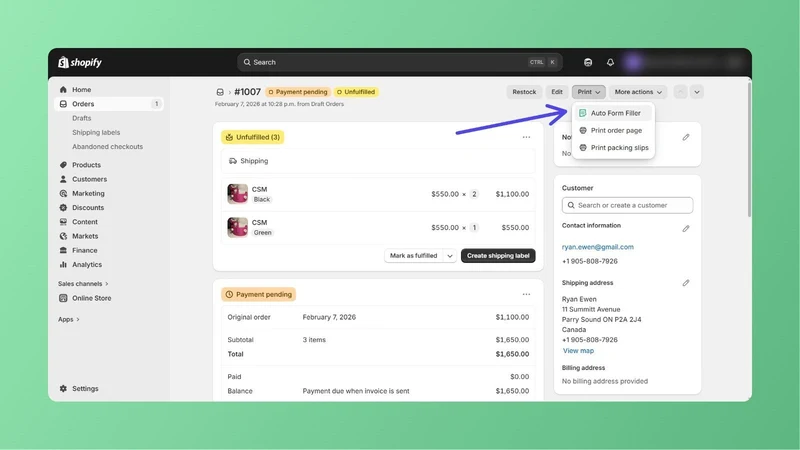This screenshot has height=450, width=800.
Task: Click the Analytics bar chart icon
Action: pyautogui.click(x=63, y=265)
